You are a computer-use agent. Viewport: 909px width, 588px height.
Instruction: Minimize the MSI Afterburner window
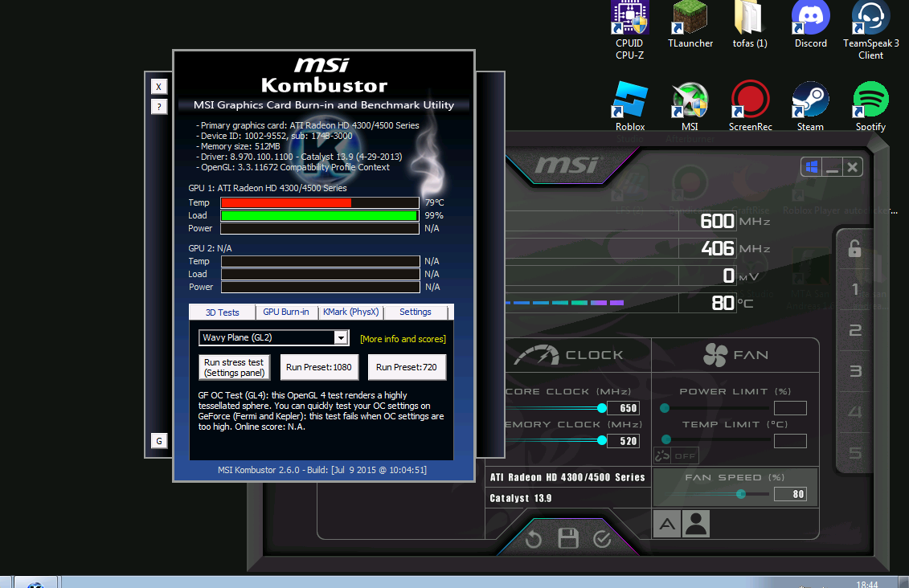832,167
